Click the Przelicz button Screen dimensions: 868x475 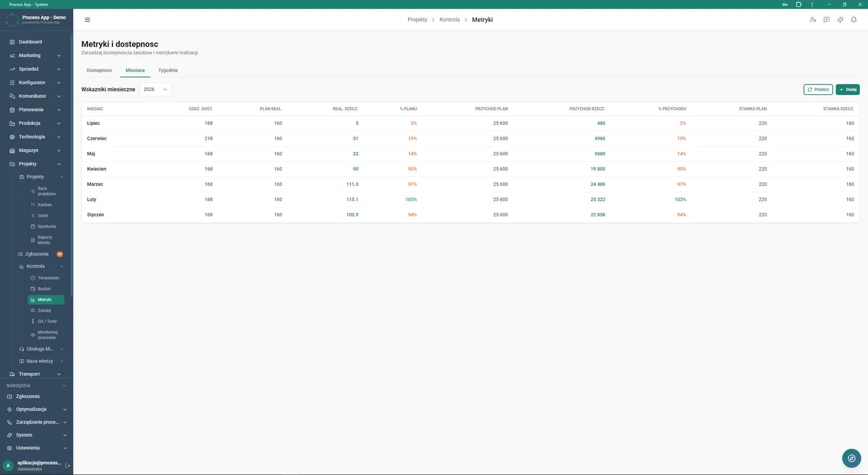pyautogui.click(x=818, y=89)
